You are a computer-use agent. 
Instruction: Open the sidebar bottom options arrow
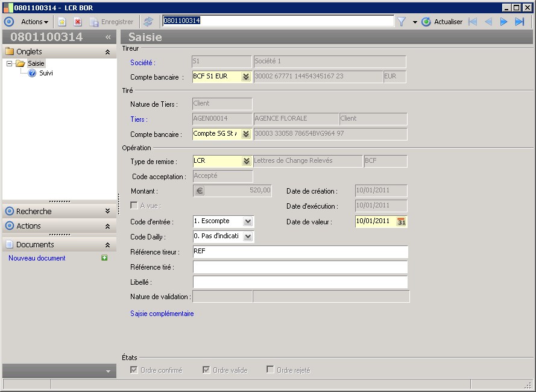point(108,371)
